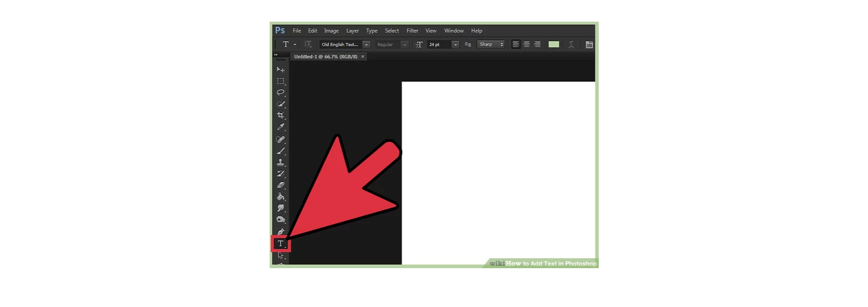Screen dimensions: 868x307
Task: Select the Brush tool
Action: (281, 151)
